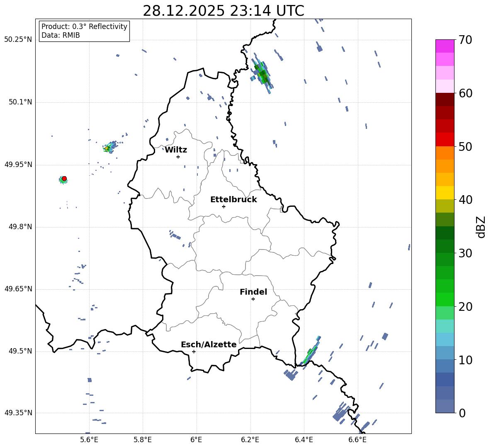Viewport: 491px width, 448px height.
Task: Click the dBZ colorbar label
Action: (x=481, y=227)
